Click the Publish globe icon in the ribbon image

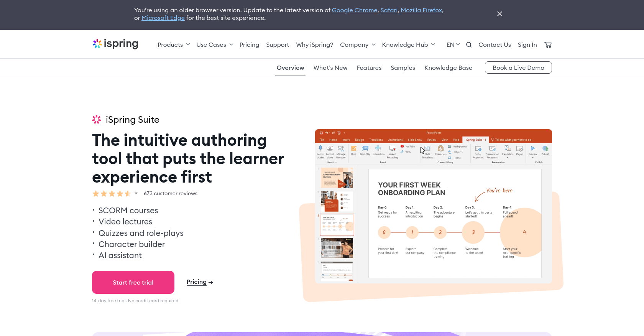[545, 148]
